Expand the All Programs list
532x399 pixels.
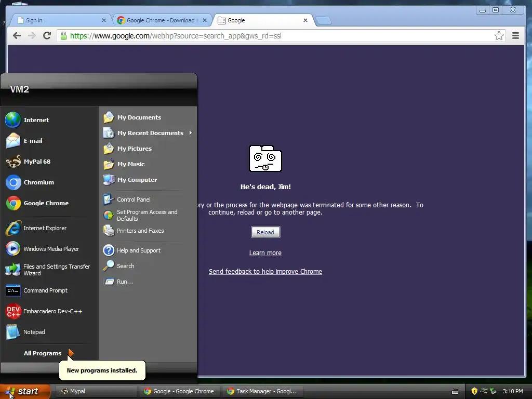pyautogui.click(x=48, y=353)
